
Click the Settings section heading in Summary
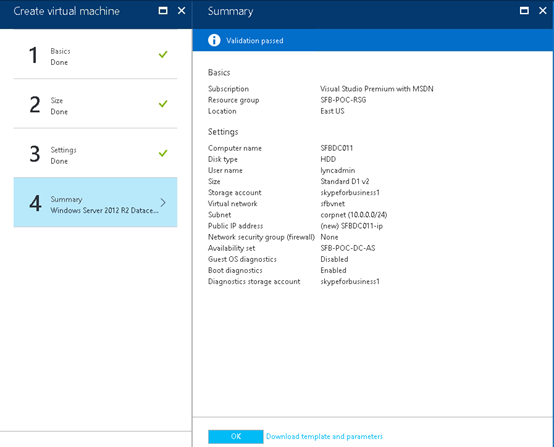pos(223,132)
